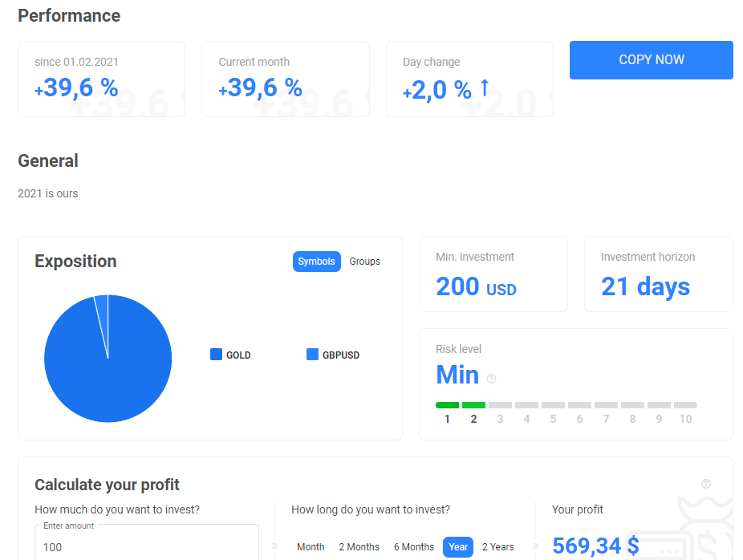This screenshot has height=560, width=743.
Task: Click risk level segment 1
Action: 447,405
